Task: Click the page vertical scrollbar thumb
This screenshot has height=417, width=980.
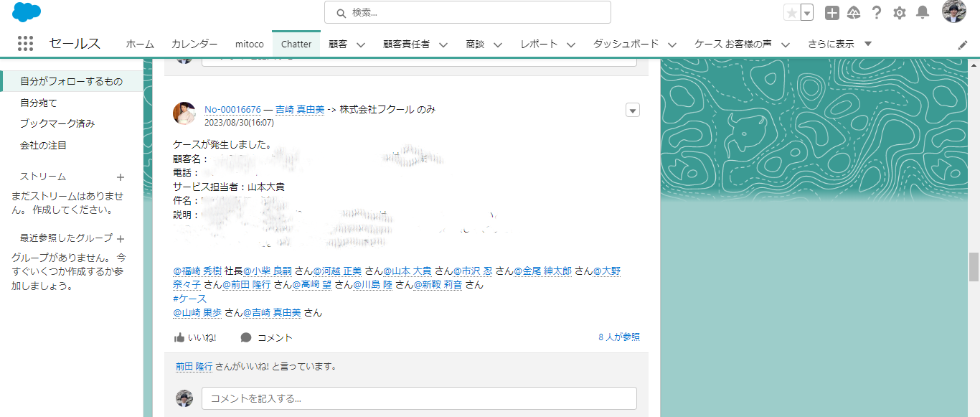Action: pos(974,267)
